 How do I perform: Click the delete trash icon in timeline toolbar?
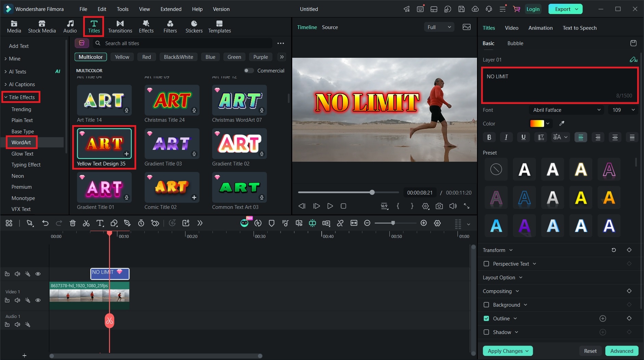click(73, 223)
